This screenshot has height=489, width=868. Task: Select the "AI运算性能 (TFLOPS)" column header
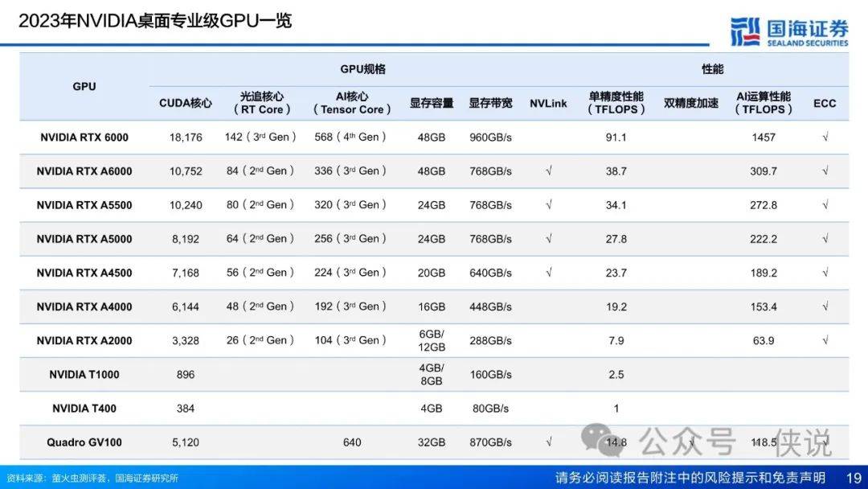(x=764, y=103)
